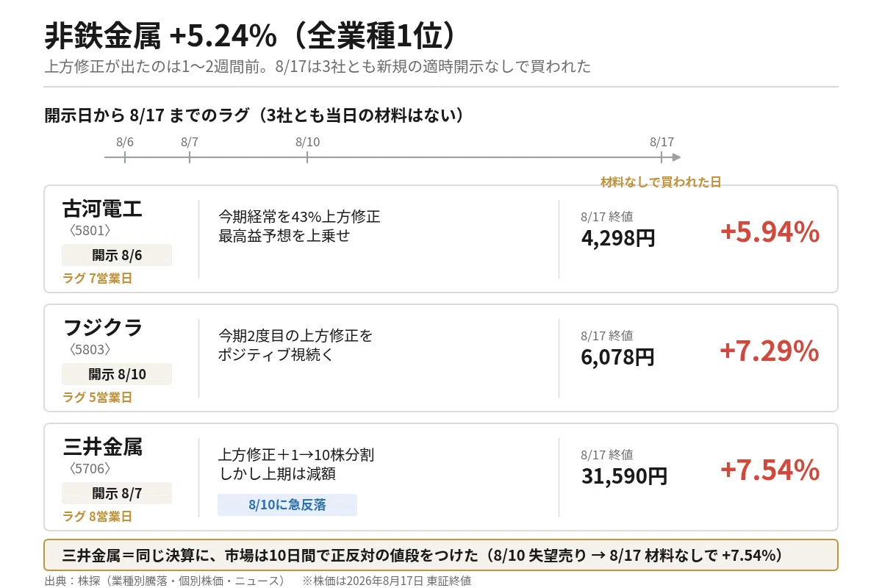Image resolution: width=882 pixels, height=588 pixels.
Task: Click the +7.54% change figure in card
Action: [x=770, y=470]
